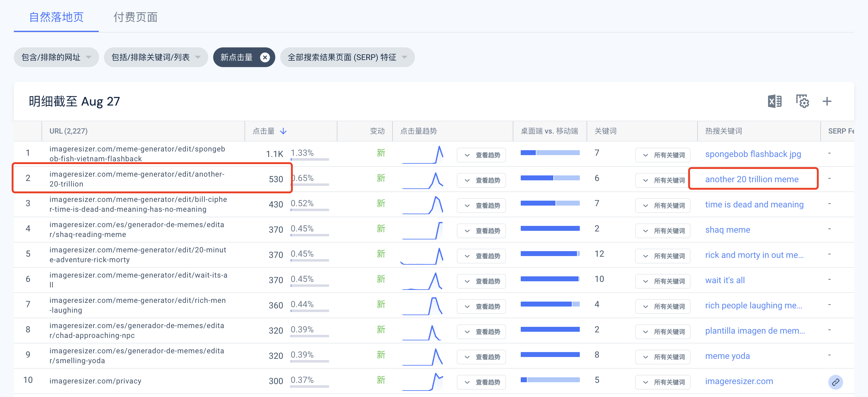868x397 pixels.
Task: Open keyword link time is dead and meaning
Action: [754, 205]
